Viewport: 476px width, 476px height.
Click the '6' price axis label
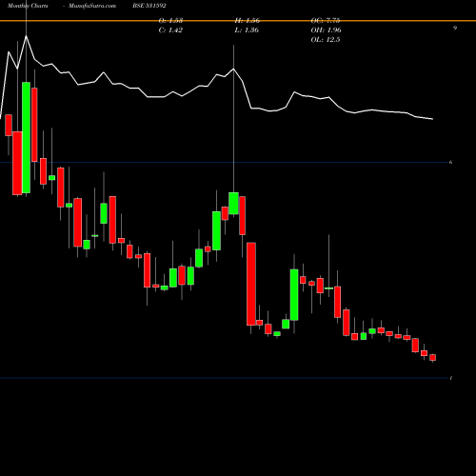[450, 162]
